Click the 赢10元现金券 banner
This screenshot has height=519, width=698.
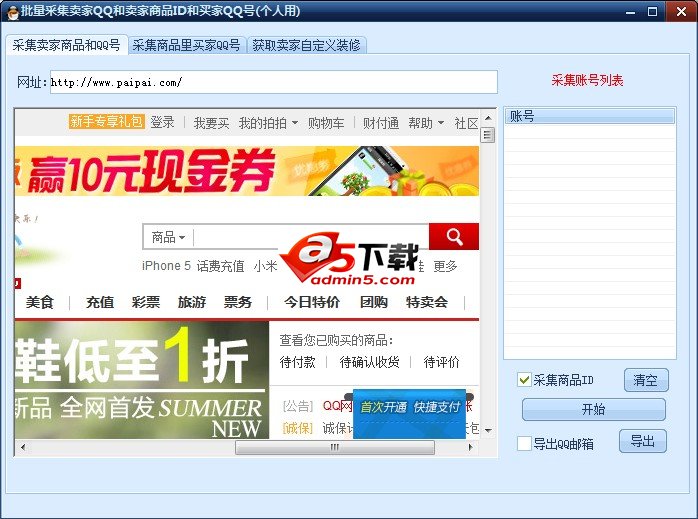(x=247, y=171)
